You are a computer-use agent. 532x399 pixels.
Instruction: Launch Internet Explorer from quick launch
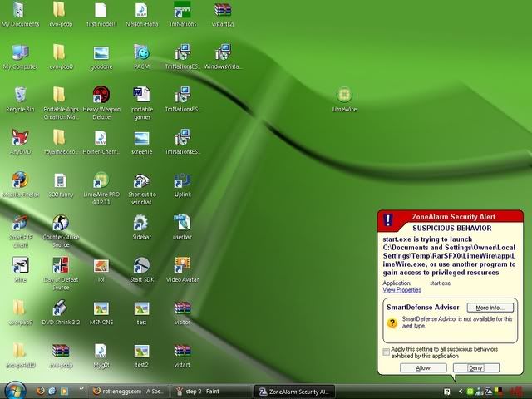tap(52, 392)
